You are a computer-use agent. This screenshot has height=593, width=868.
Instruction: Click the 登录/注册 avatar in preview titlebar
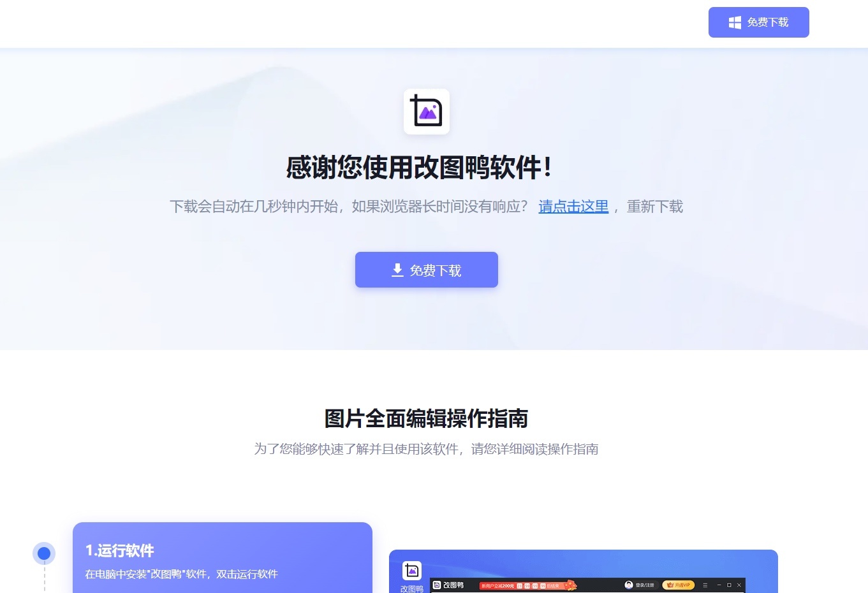tap(629, 585)
